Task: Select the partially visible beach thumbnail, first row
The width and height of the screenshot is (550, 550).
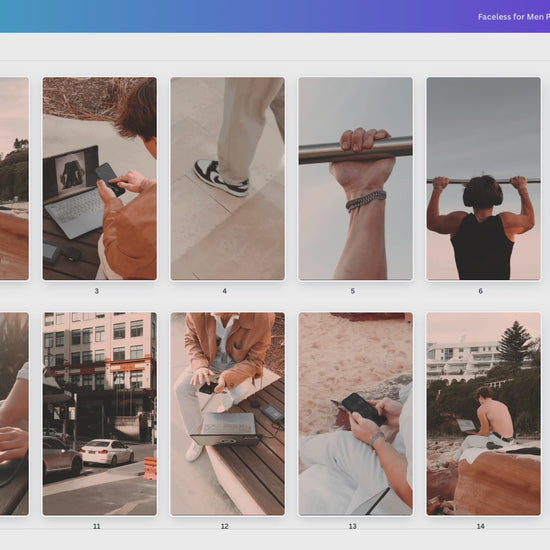Action: point(14,179)
